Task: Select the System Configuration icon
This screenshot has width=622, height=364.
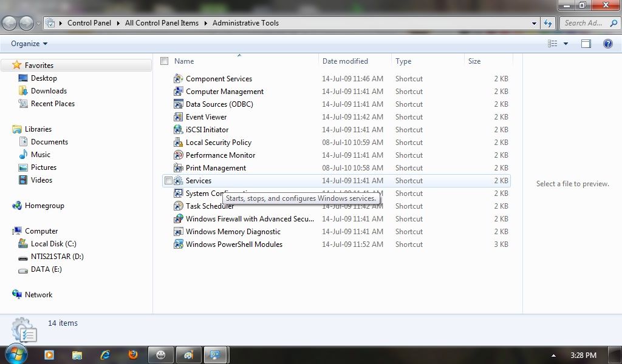Action: pyautogui.click(x=178, y=194)
